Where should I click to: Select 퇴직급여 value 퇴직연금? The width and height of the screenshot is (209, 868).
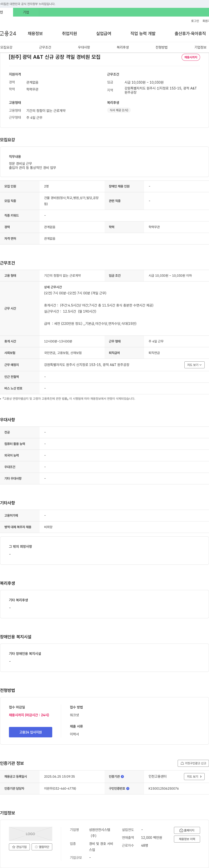[154, 353]
